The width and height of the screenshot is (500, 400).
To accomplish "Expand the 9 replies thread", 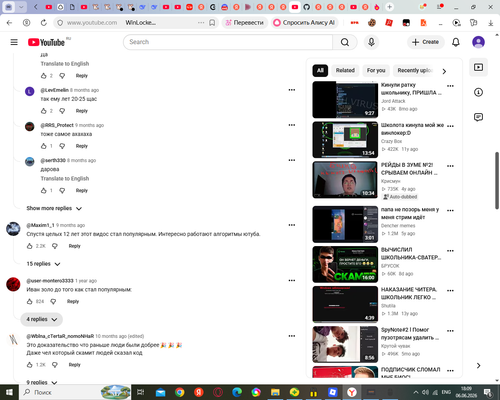I will click(x=42, y=382).
